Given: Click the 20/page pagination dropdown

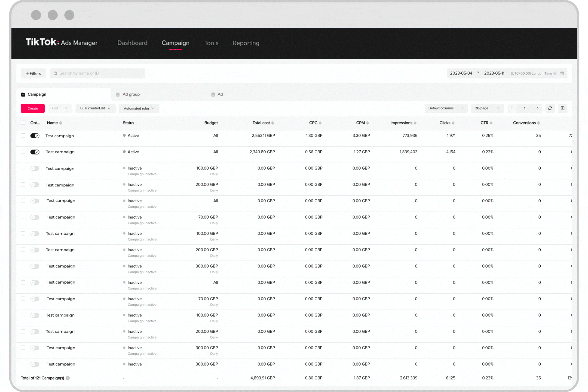Looking at the screenshot, I should 486,108.
